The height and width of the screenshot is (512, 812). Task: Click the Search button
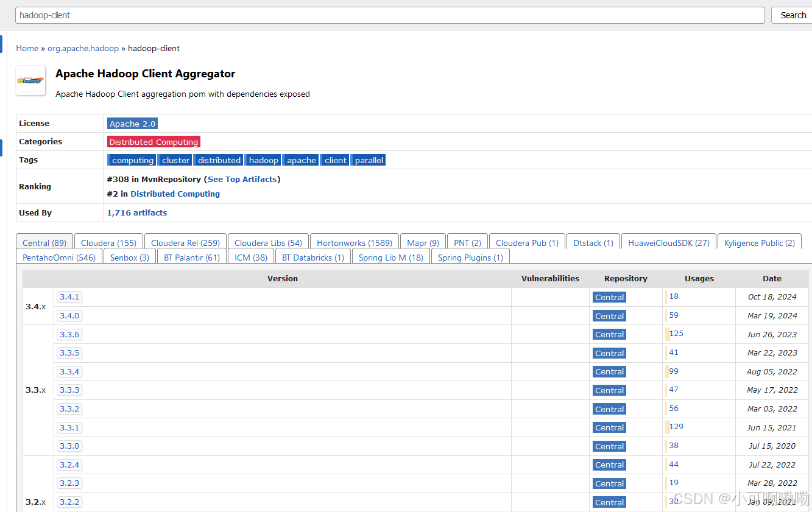(x=793, y=15)
